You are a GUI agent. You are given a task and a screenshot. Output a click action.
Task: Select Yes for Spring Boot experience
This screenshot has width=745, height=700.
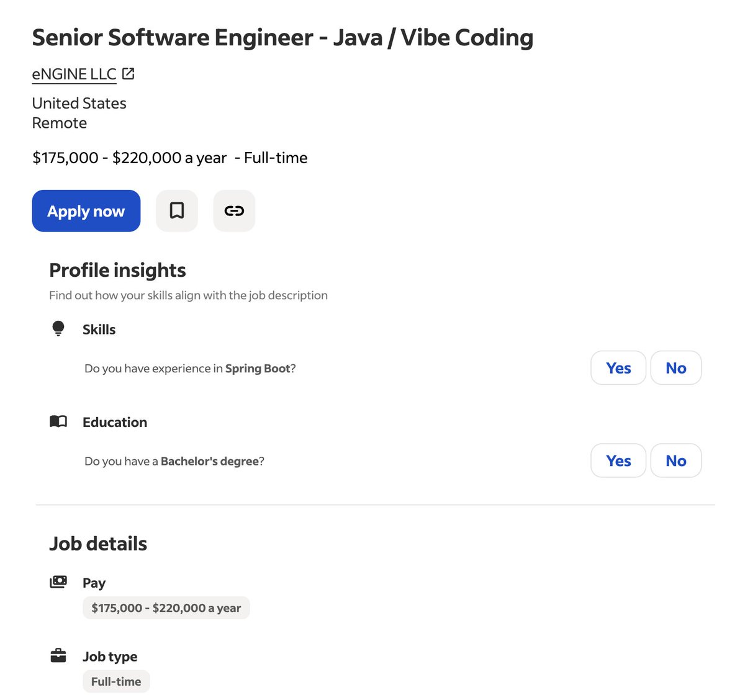click(618, 367)
